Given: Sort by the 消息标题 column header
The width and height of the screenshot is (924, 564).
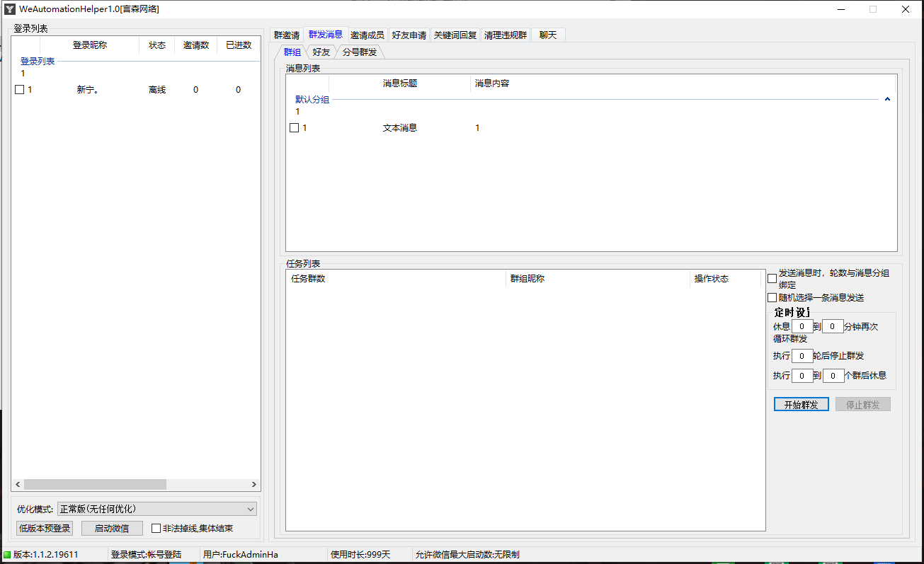Looking at the screenshot, I should [x=400, y=84].
